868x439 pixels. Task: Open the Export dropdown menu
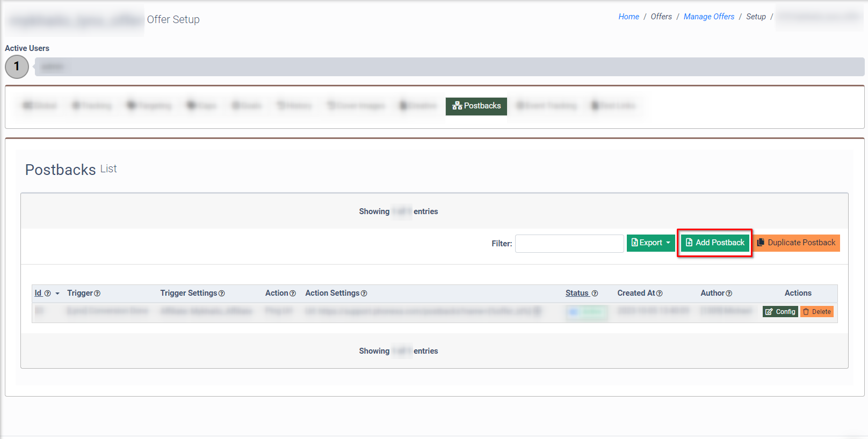pos(650,243)
